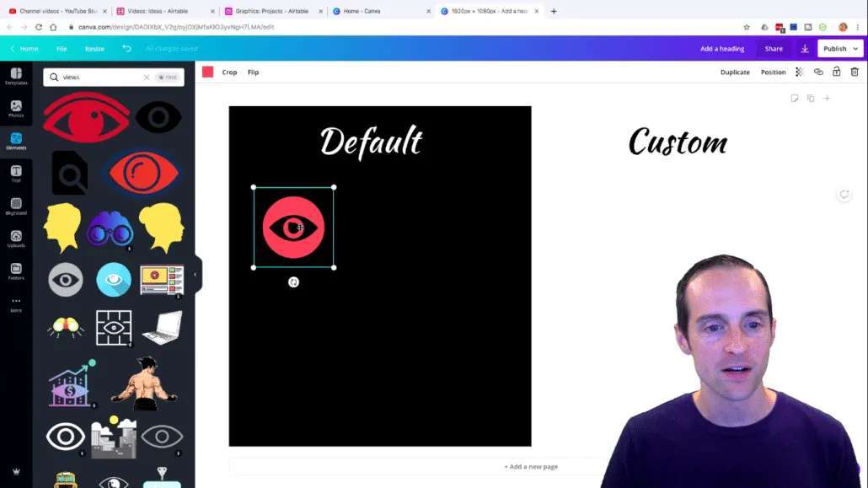Viewport: 868px width, 488px height.
Task: Switch to Graphics: Projects Airtable tab
Action: click(273, 11)
